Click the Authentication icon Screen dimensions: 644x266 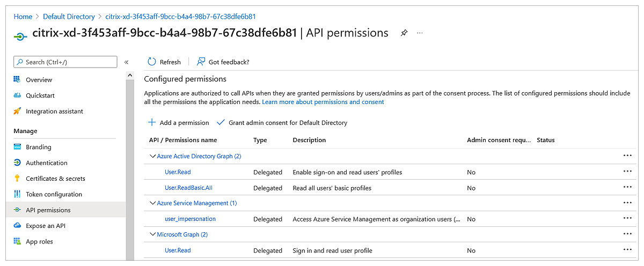pos(17,163)
